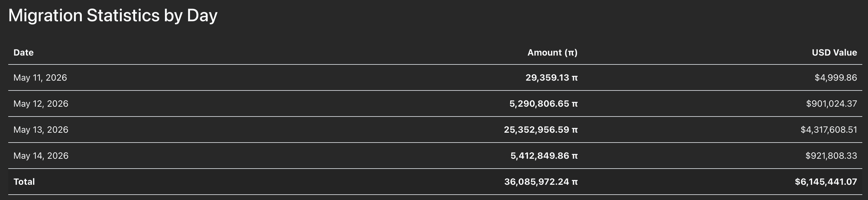
Task: Click the $4,999.86 USD value
Action: click(x=836, y=77)
